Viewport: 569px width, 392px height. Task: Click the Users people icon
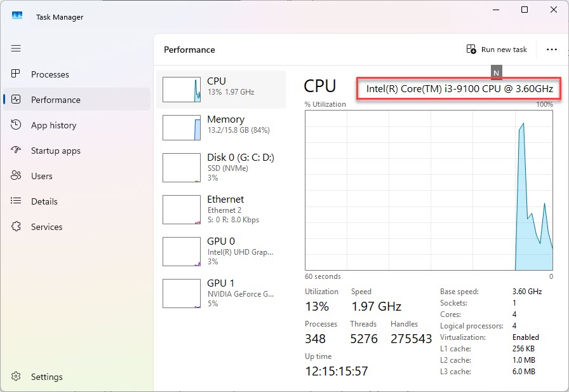pyautogui.click(x=17, y=176)
